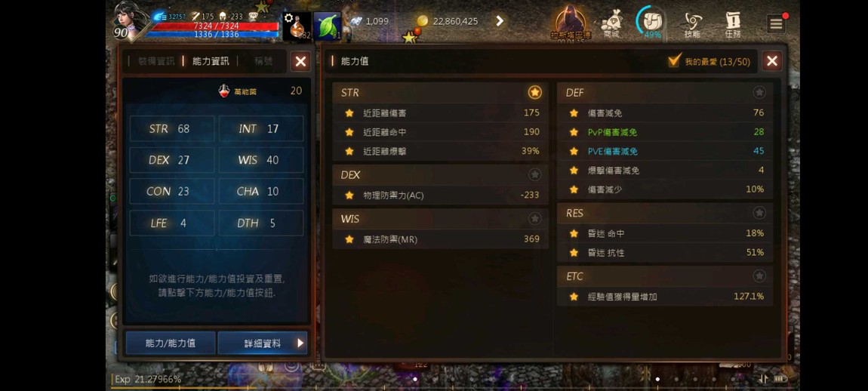Image resolution: width=868 pixels, height=391 pixels.
Task: Tap the red potion quick-slot icon
Action: (297, 26)
